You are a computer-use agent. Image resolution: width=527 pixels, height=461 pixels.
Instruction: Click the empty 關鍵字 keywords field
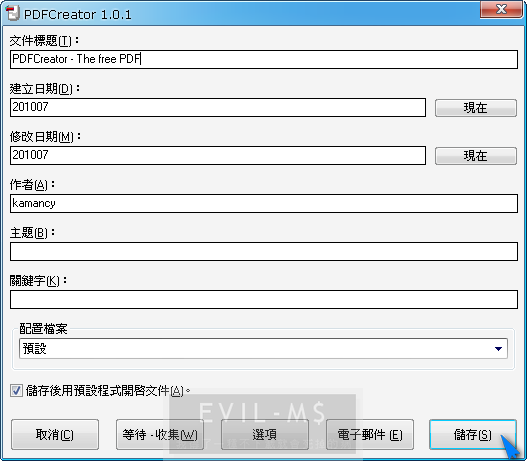tap(264, 299)
